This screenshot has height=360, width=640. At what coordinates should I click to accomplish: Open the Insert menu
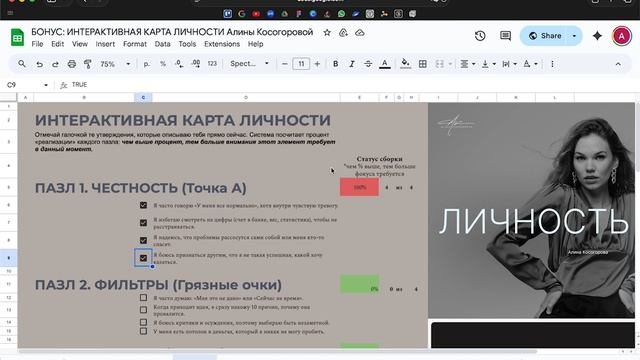tap(105, 44)
